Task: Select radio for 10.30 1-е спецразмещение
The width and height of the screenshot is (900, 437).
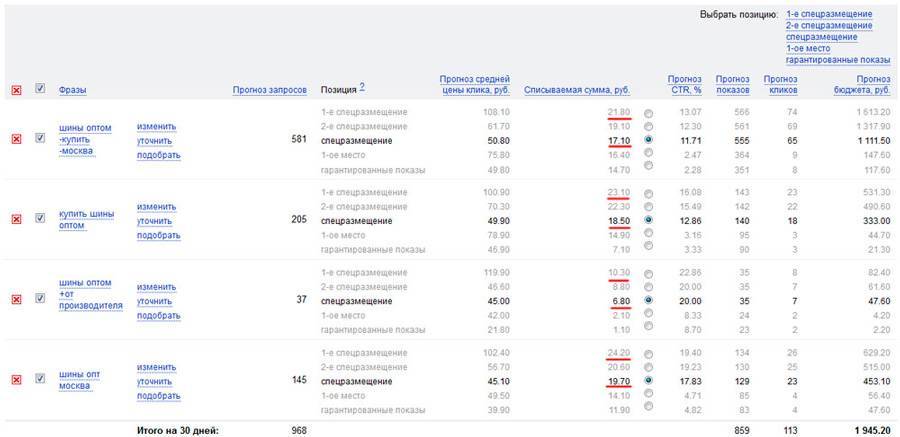Action: point(649,274)
